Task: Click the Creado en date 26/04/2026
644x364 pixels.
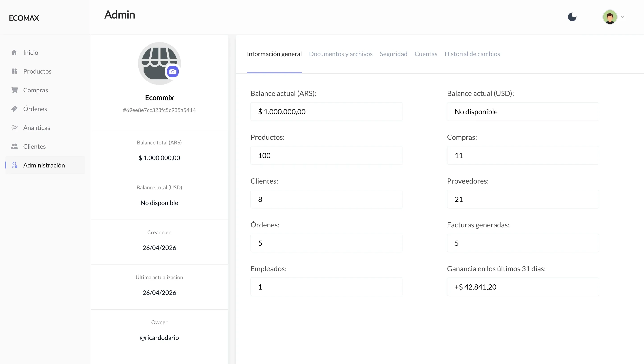Action: [x=159, y=248]
